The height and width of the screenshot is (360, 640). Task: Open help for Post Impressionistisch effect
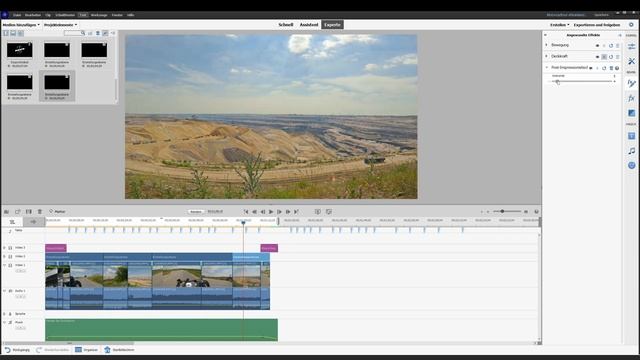point(617,68)
